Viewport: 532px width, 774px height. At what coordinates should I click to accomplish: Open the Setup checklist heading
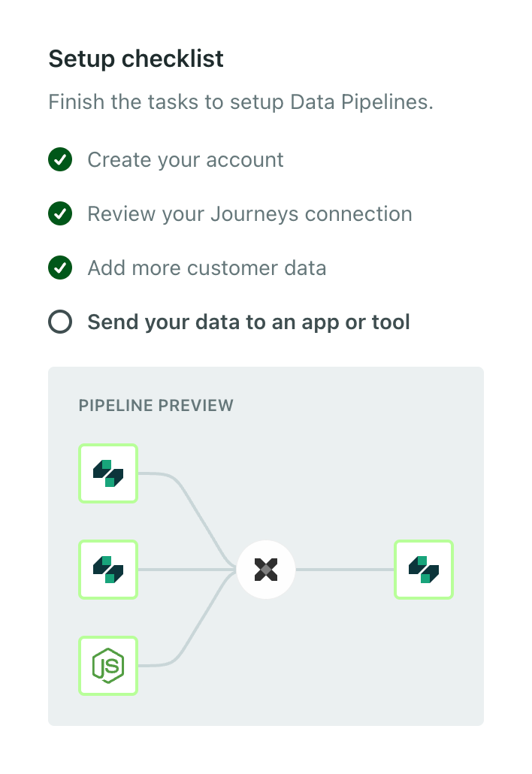(135, 59)
